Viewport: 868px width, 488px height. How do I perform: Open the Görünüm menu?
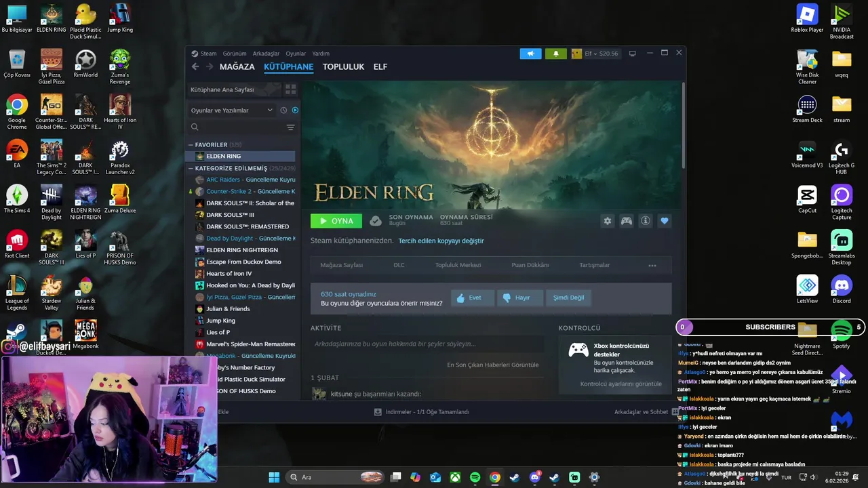click(x=235, y=54)
